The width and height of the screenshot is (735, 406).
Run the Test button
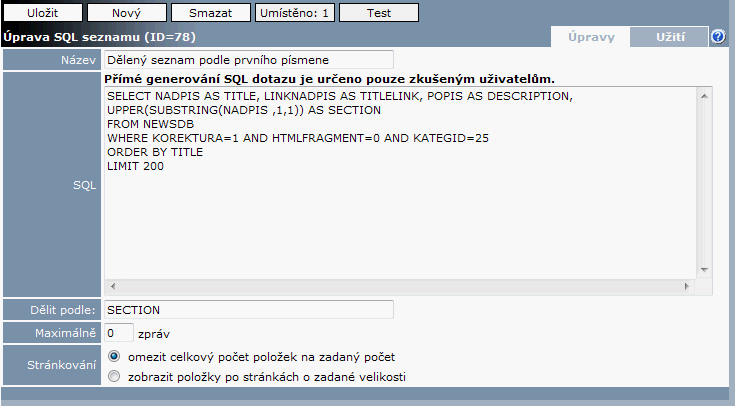(x=378, y=13)
